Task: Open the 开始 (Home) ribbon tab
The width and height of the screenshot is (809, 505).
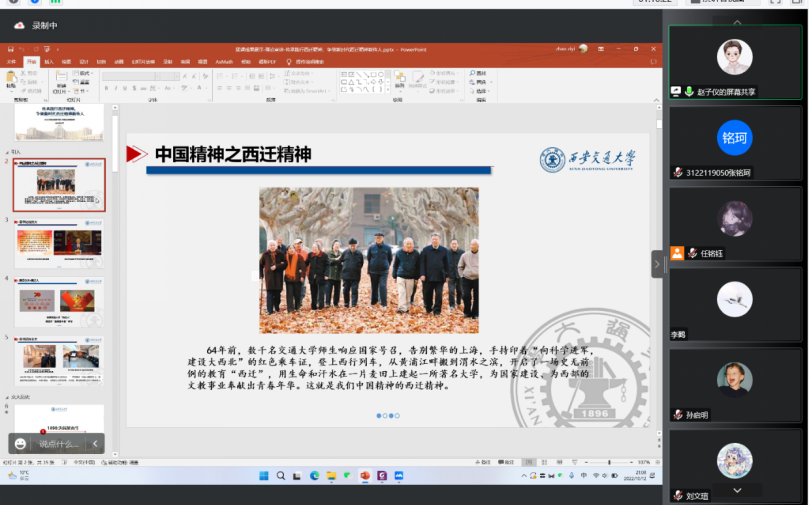Action: click(32, 61)
